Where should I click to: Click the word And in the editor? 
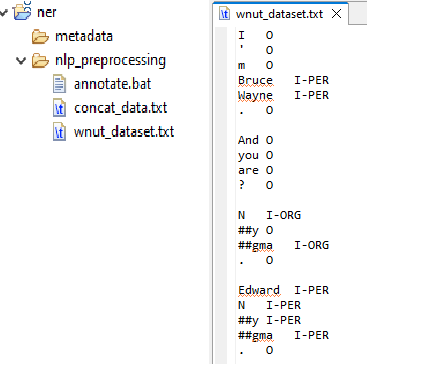pos(248,140)
